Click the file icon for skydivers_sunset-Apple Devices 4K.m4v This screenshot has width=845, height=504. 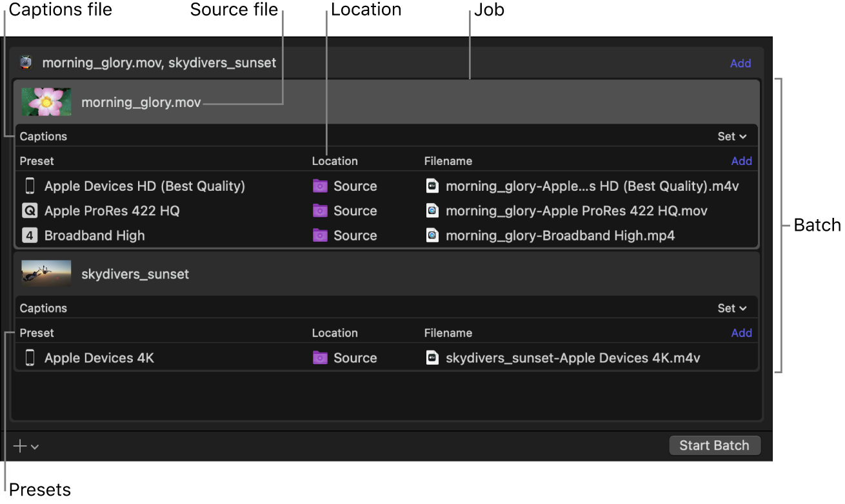[432, 358]
